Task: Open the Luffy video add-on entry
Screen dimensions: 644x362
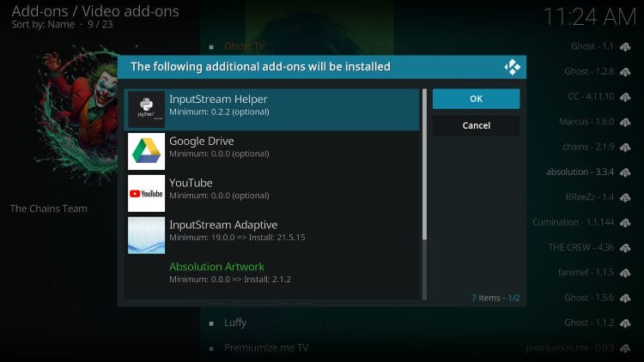Action: [235, 323]
